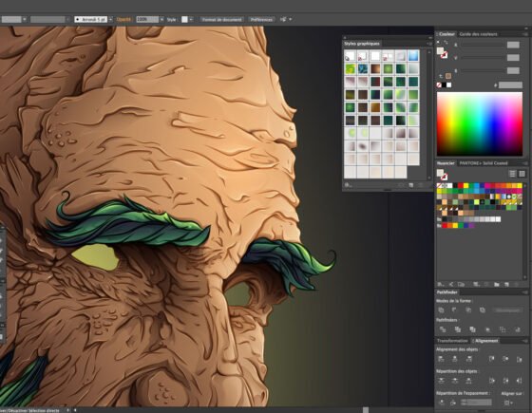Distribute objects by top edges

pos(441,381)
